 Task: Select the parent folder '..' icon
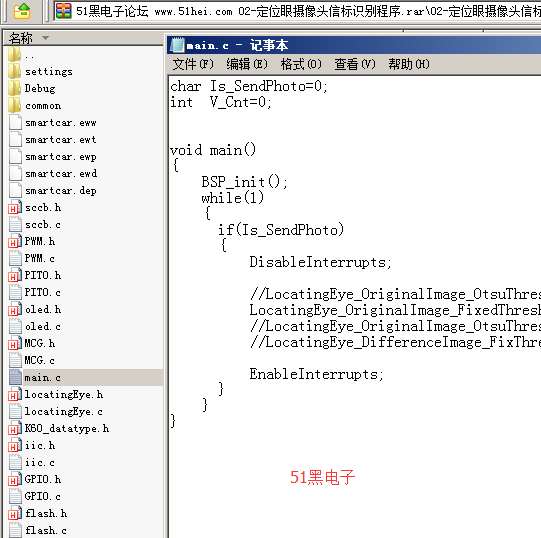click(15, 55)
